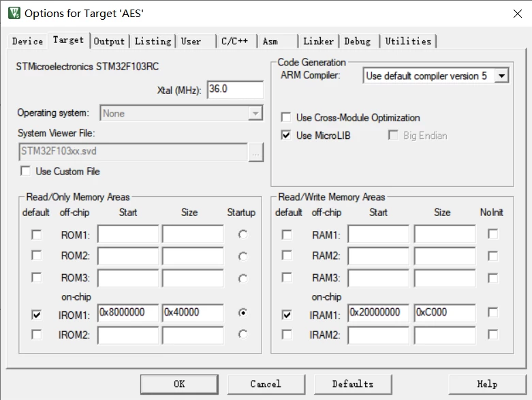Click the IROM1 Start field 0x8000000
This screenshot has width=532, height=400.
coord(128,313)
